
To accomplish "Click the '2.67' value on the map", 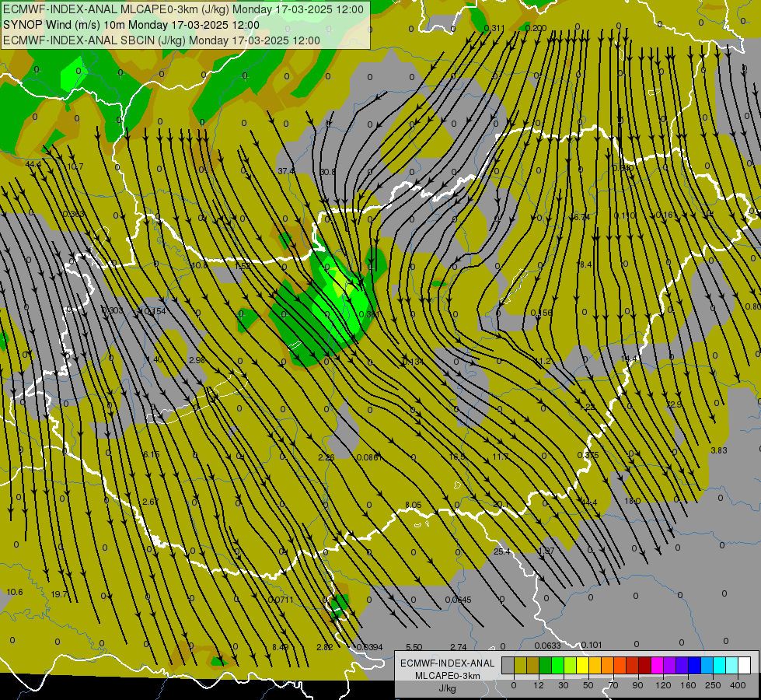I will [151, 502].
